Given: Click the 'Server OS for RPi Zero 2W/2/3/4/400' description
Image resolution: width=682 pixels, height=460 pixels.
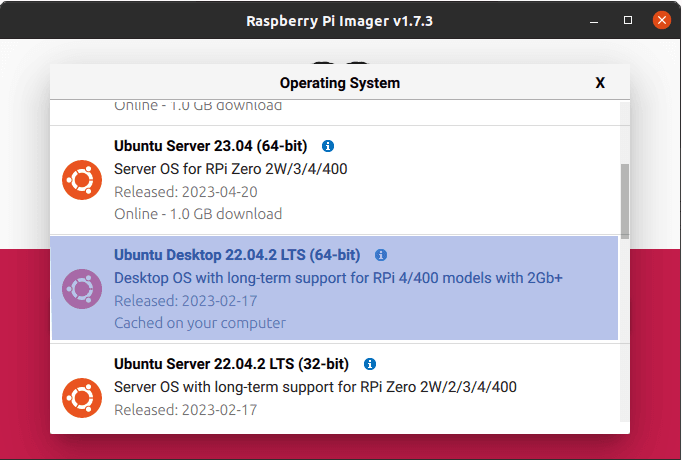Looking at the screenshot, I should click(315, 386).
